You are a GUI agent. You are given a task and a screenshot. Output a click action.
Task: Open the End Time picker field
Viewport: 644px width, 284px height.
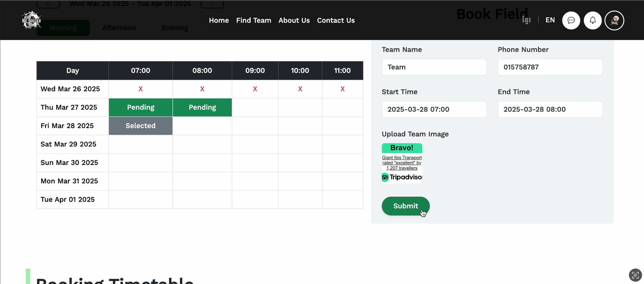click(550, 109)
